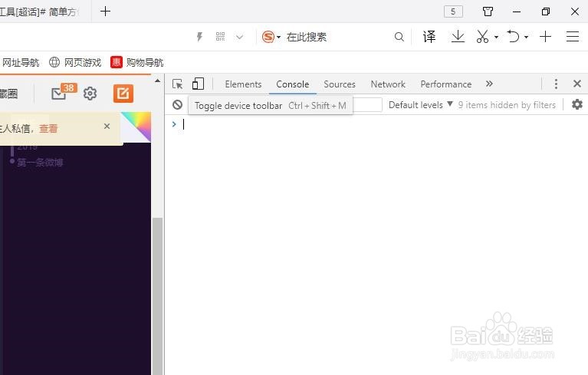This screenshot has width=588, height=375.
Task: Open 购物导航 bookmark
Action: point(137,62)
